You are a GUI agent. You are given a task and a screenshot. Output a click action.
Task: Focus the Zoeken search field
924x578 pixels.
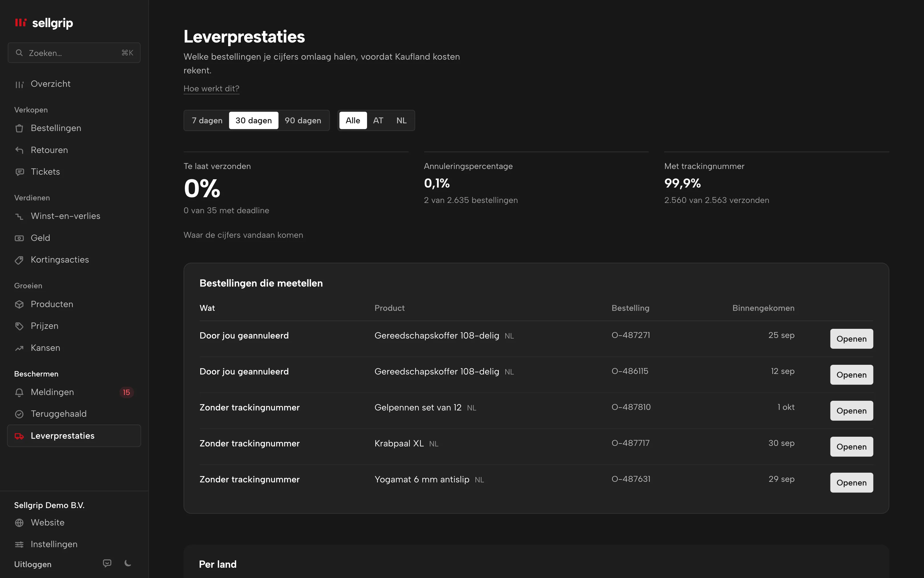pyautogui.click(x=74, y=53)
